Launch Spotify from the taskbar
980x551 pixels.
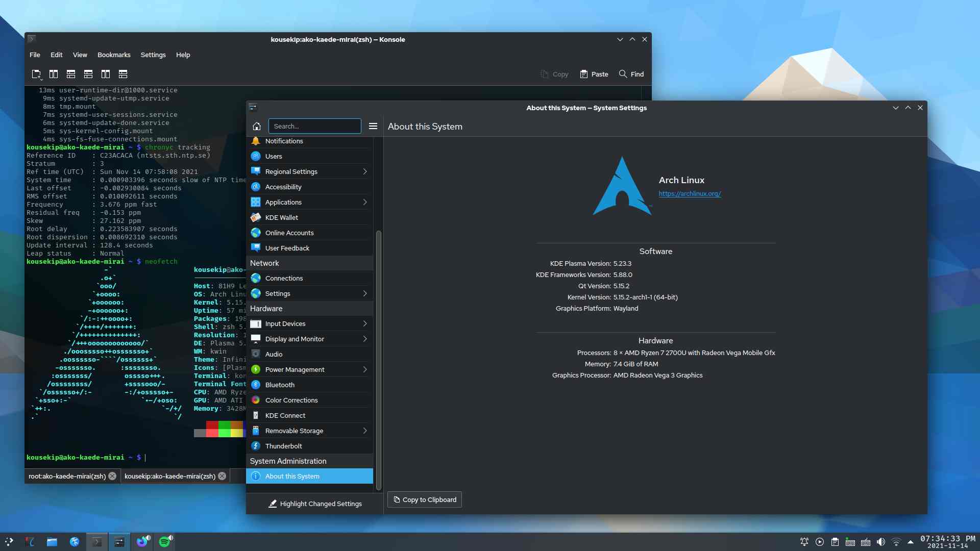click(164, 542)
